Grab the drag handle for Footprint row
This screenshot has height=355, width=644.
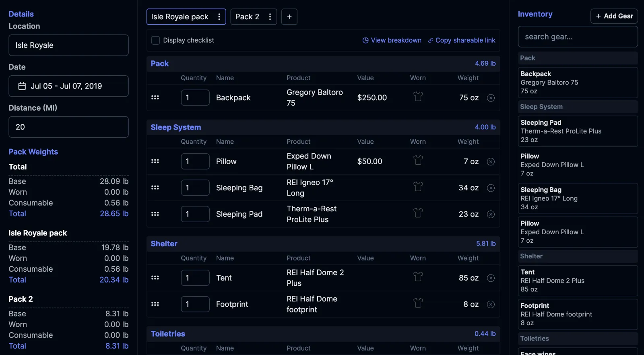pos(155,304)
